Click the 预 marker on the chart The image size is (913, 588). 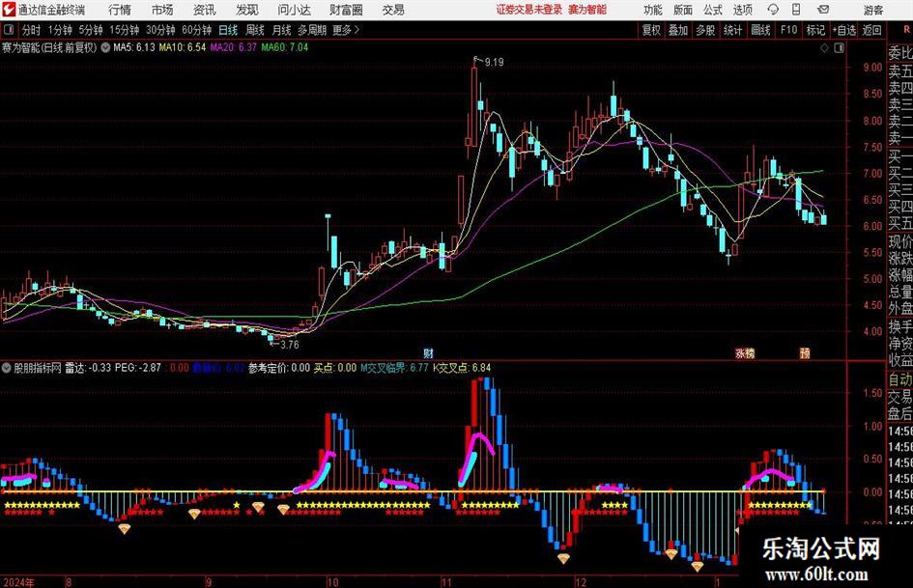point(805,353)
